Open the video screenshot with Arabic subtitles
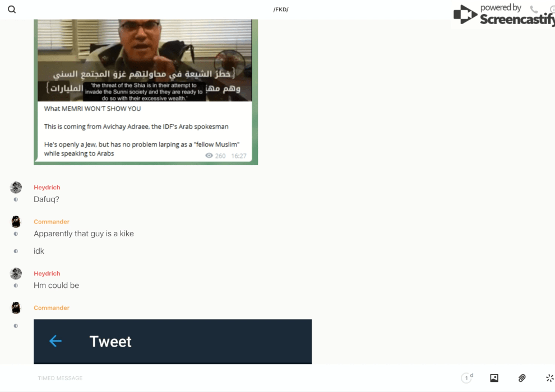The width and height of the screenshot is (555, 392). point(145,60)
